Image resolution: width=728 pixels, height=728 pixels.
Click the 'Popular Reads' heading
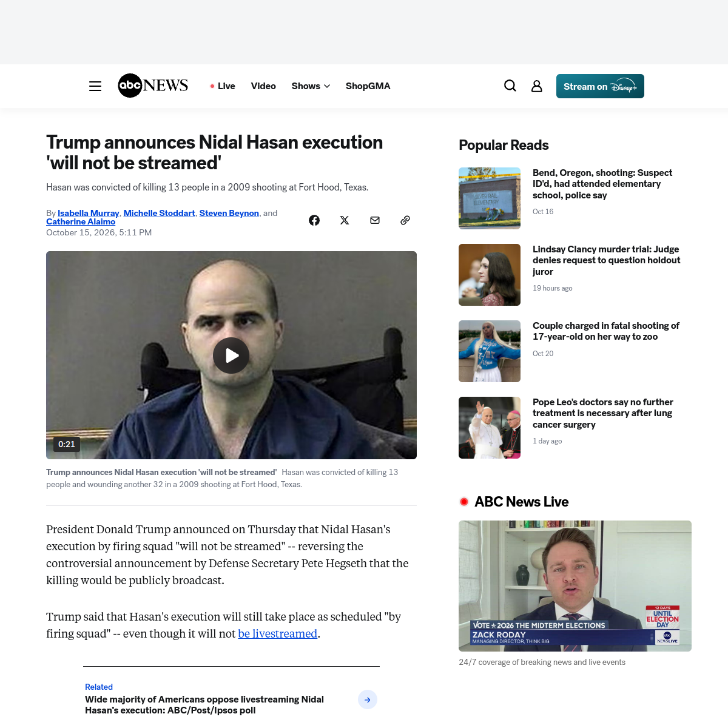point(504,145)
